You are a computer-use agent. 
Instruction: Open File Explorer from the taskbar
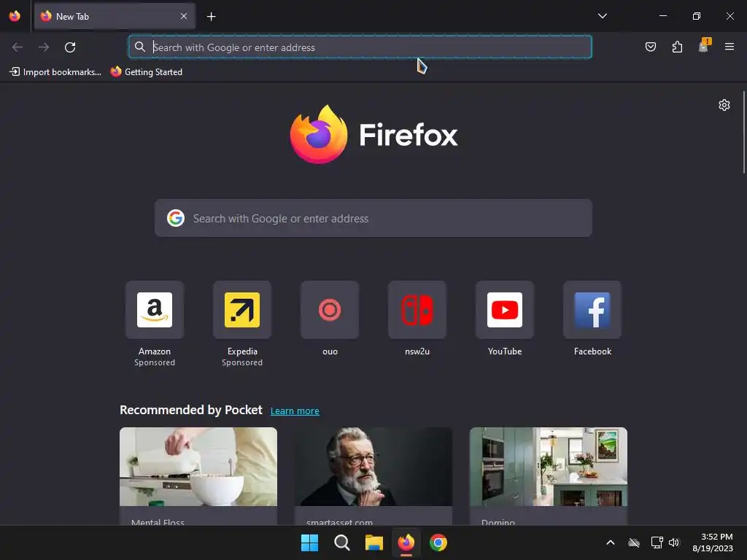point(374,542)
